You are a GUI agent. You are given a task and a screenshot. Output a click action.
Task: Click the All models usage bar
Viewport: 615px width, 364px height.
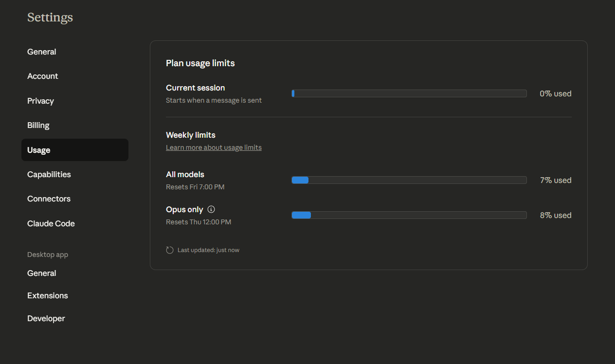tap(409, 180)
